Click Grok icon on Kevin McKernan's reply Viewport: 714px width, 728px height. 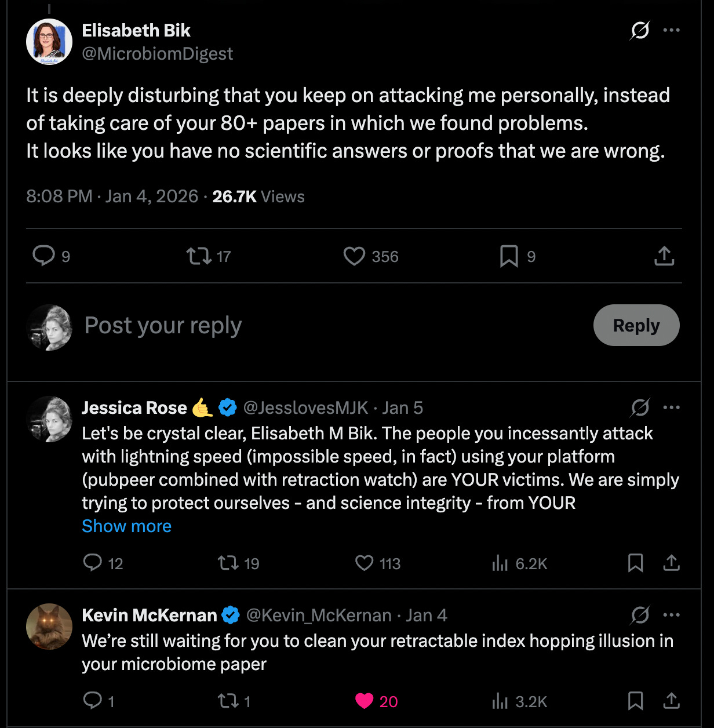click(640, 615)
